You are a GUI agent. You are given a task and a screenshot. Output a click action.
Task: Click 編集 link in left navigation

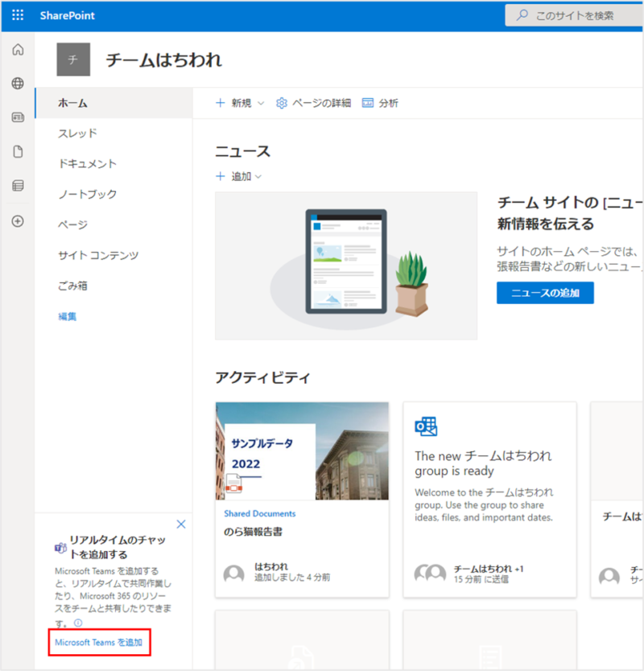click(68, 316)
